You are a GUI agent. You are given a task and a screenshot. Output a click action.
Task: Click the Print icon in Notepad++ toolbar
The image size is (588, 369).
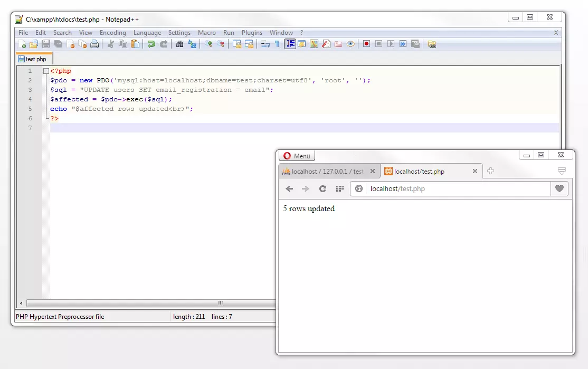[x=94, y=44]
